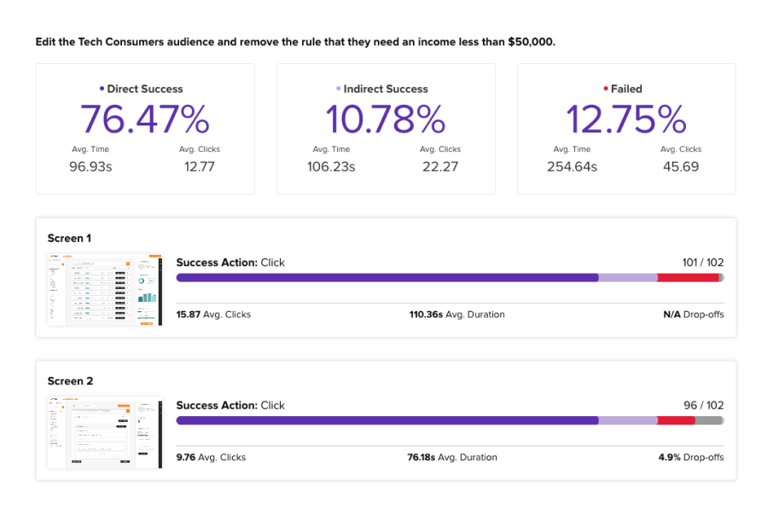
Task: Click the 4.9% Drop-offs label
Action: point(691,457)
